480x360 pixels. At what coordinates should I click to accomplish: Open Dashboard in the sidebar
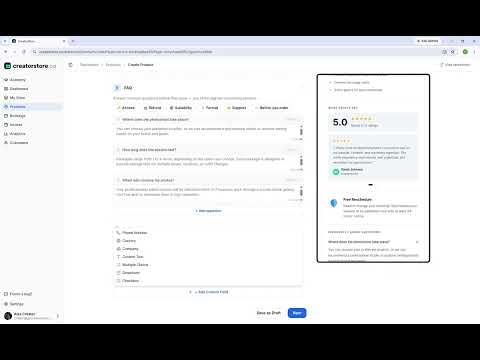pos(16,89)
